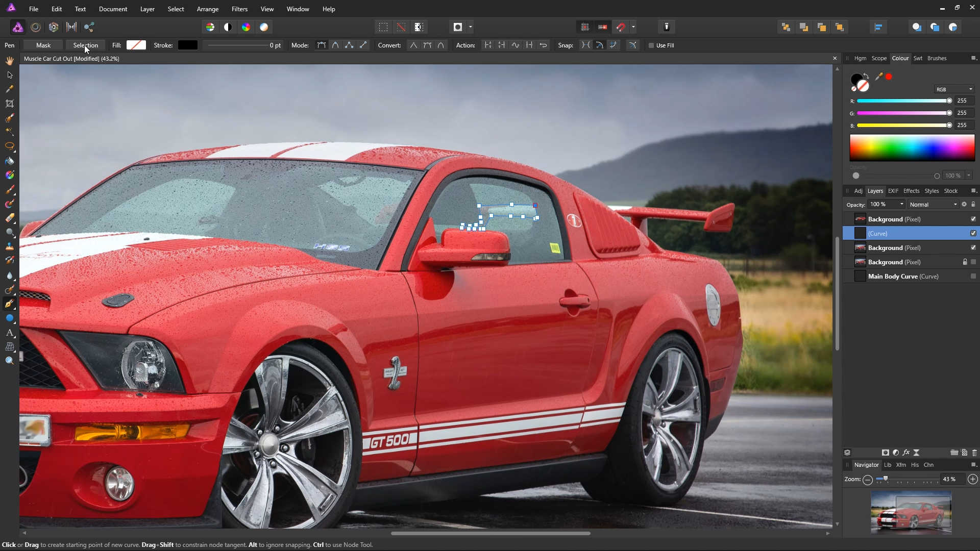The width and height of the screenshot is (980, 551).
Task: Click the Layer Effects fx icon
Action: coord(906,453)
